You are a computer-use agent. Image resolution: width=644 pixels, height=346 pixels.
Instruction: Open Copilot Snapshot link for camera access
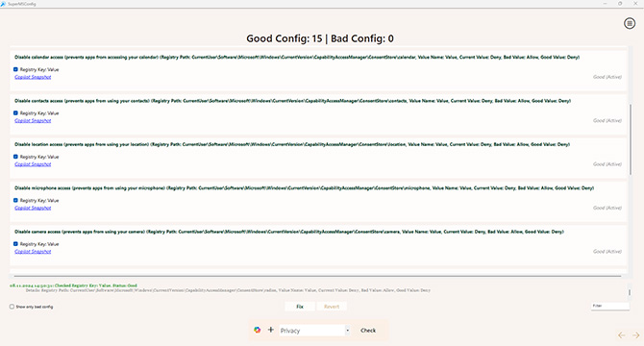click(x=33, y=252)
